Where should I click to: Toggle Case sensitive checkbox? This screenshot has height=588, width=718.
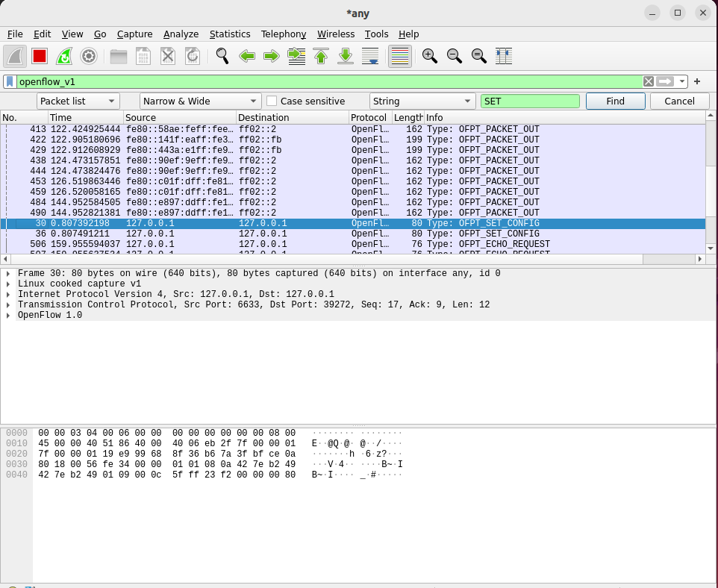tap(272, 101)
